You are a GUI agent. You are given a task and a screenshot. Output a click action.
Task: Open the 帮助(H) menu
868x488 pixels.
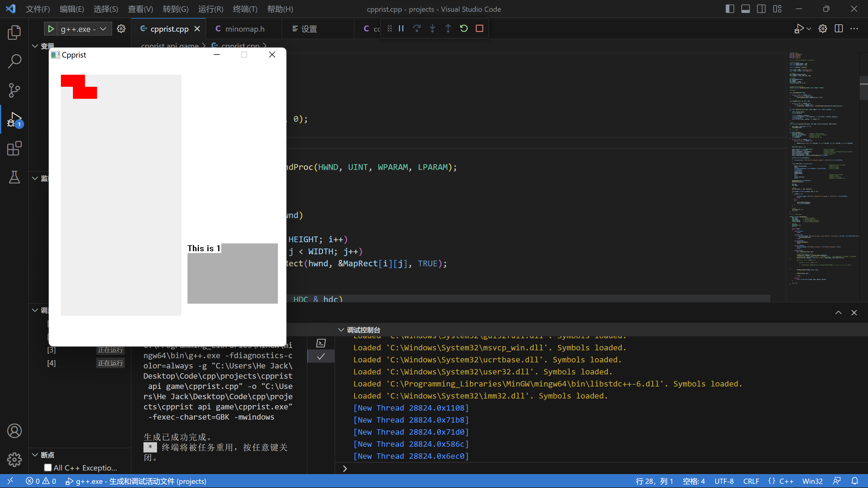280,9
